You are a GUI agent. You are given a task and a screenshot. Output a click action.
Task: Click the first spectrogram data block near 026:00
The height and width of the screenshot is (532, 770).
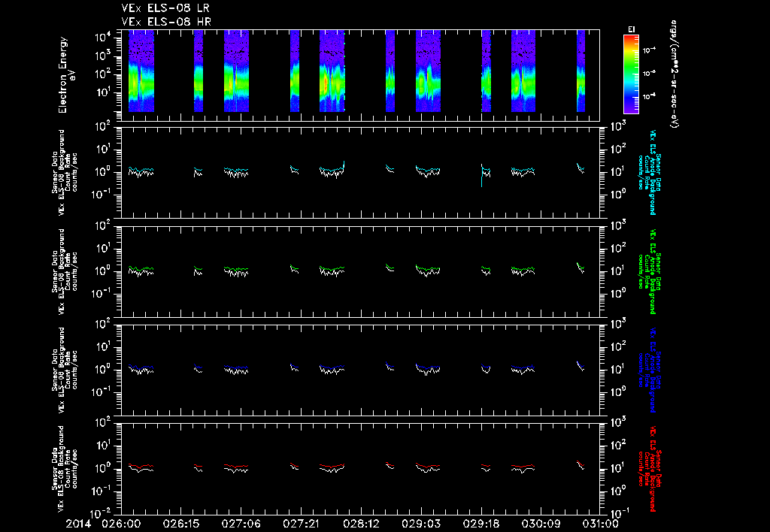(x=141, y=71)
